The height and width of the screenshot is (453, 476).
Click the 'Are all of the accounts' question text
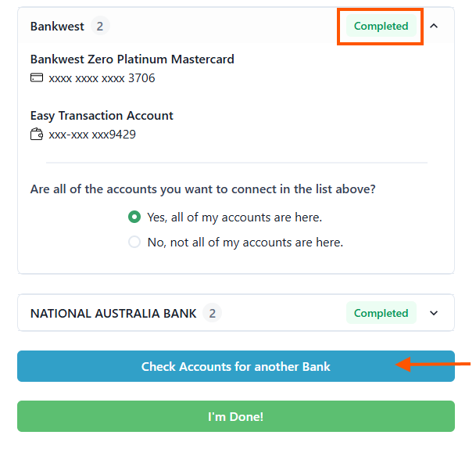(202, 189)
